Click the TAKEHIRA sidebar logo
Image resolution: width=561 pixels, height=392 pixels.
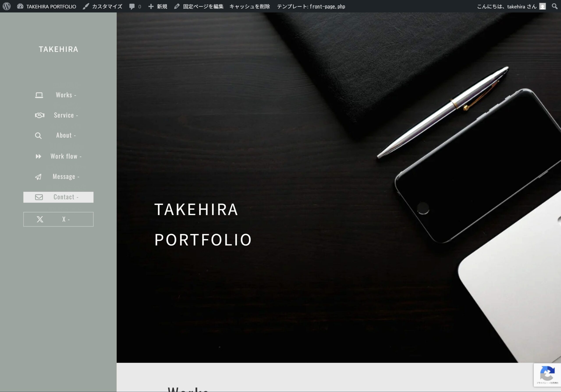coord(58,49)
